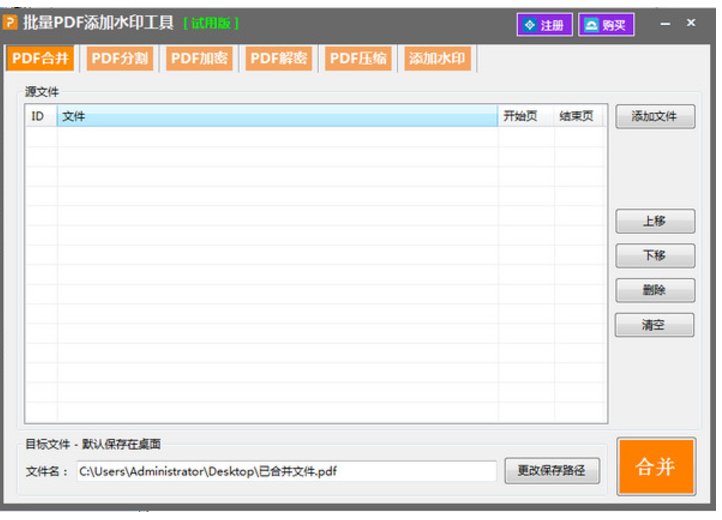
Task: Click the 上移 move up button
Action: pos(655,221)
